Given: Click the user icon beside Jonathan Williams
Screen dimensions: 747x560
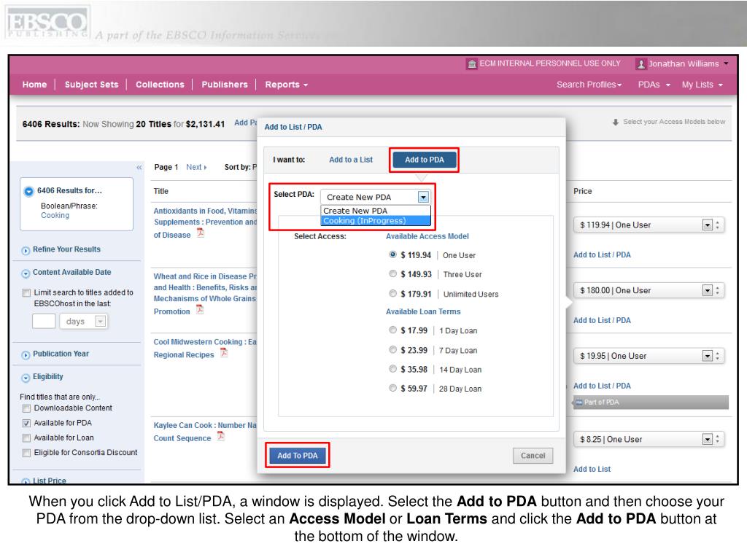Looking at the screenshot, I should pos(641,64).
